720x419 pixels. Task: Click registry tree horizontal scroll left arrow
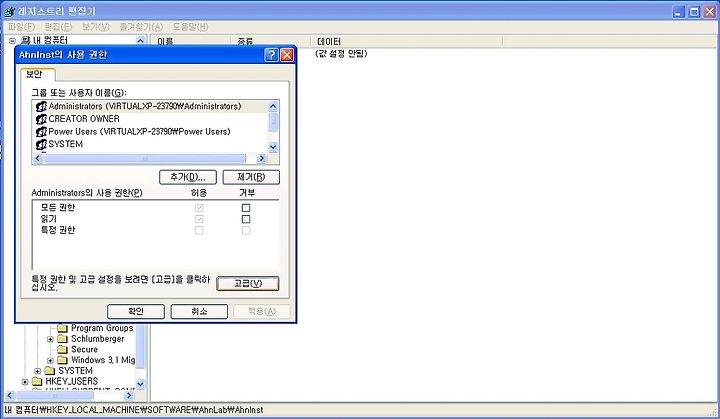[x=10, y=395]
